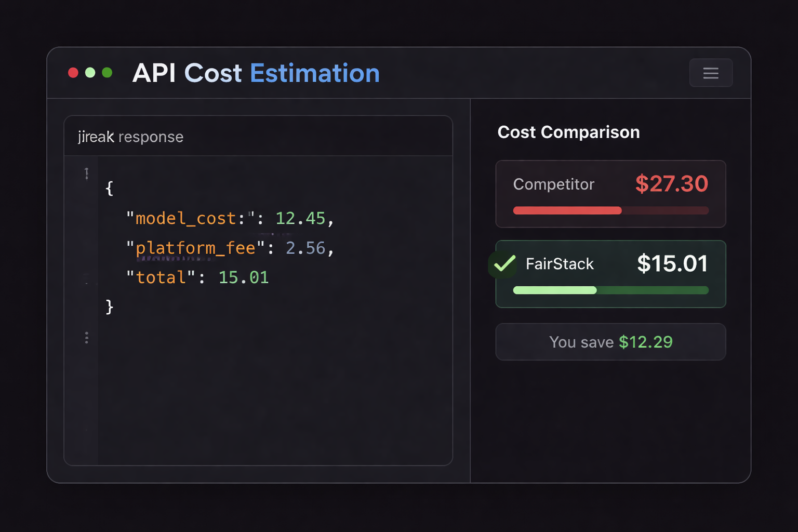Screen dimensions: 798x532
Task: Click the red Competitor progress bar
Action: (x=610, y=210)
